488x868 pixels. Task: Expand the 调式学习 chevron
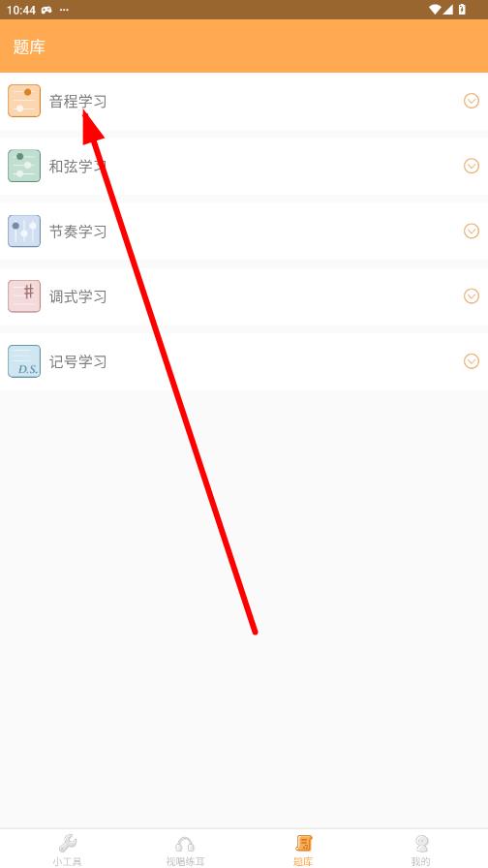472,296
